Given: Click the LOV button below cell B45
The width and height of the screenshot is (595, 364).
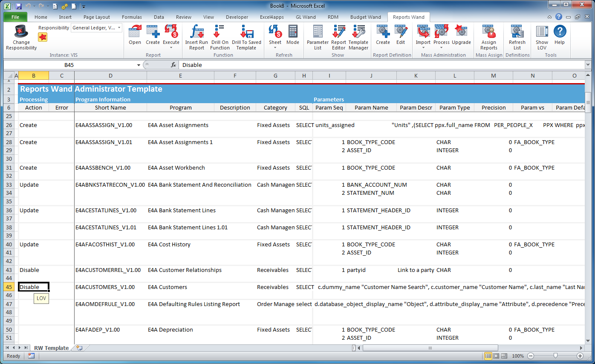Looking at the screenshot, I should [41, 298].
